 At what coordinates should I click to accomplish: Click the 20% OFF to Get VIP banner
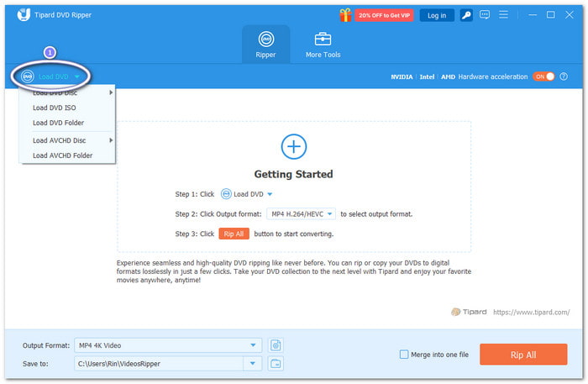(384, 15)
